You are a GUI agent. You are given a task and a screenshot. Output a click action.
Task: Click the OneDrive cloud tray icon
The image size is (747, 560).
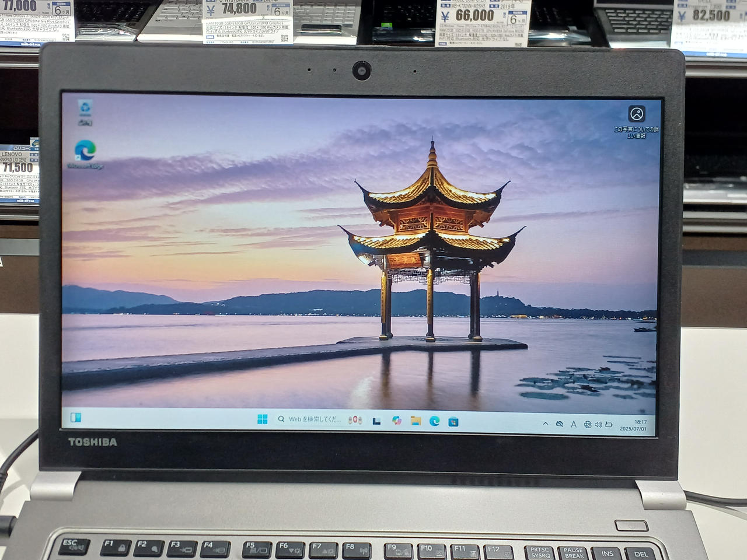559,424
